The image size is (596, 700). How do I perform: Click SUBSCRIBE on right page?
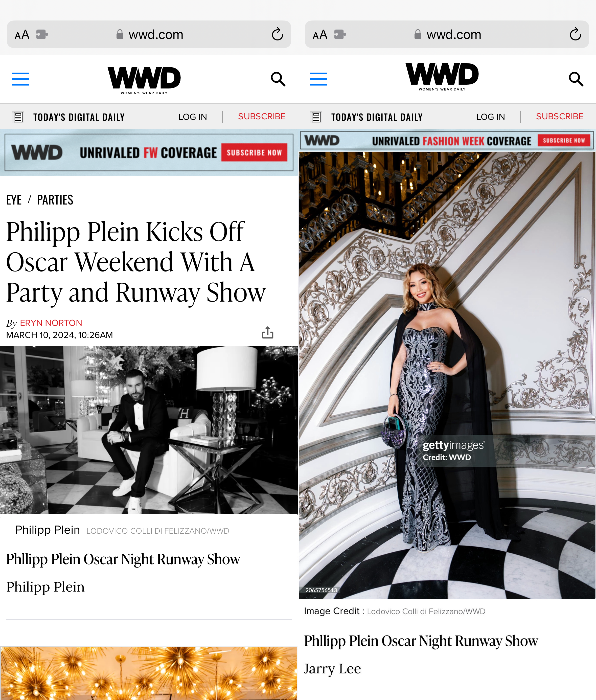[560, 117]
